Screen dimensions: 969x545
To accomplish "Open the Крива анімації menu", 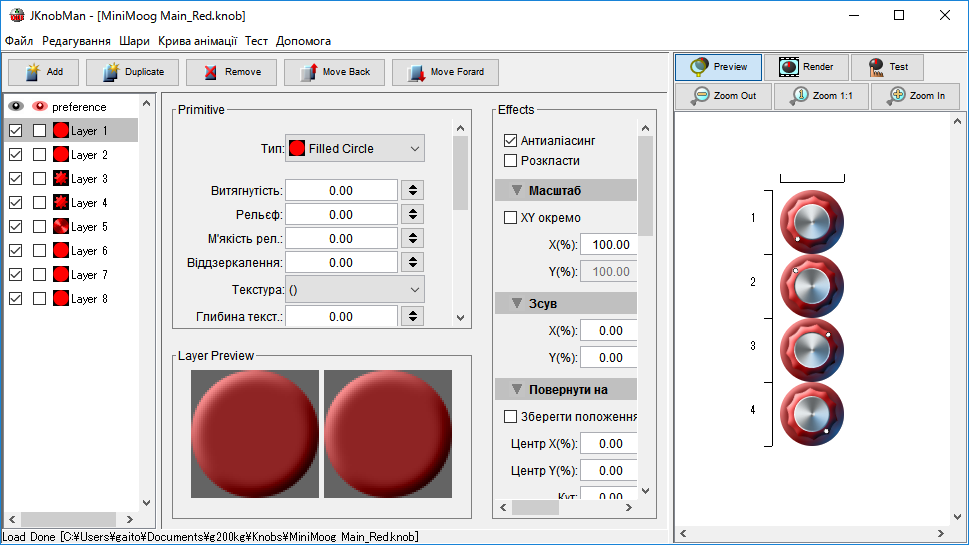I will click(197, 41).
